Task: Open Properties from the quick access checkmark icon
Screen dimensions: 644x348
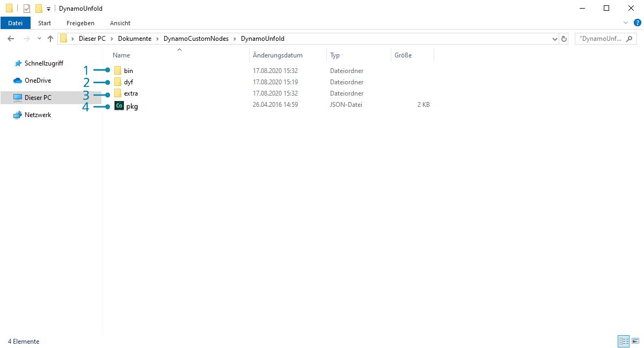Action: (x=27, y=8)
